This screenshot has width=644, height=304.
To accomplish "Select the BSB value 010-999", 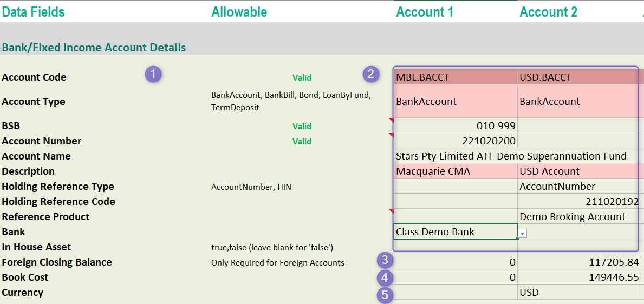I will click(x=456, y=125).
